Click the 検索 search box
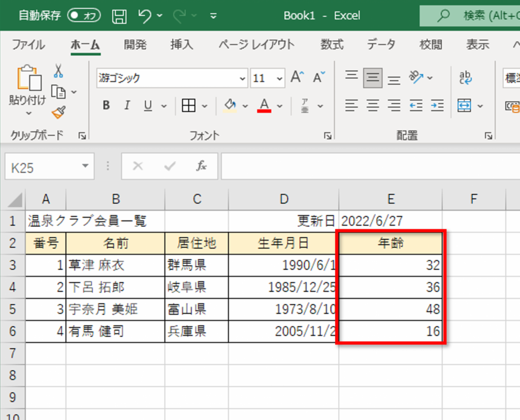 click(470, 16)
